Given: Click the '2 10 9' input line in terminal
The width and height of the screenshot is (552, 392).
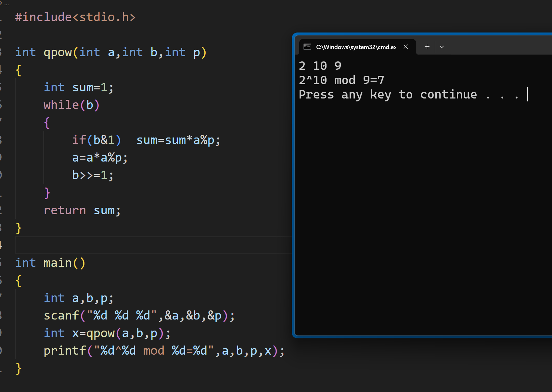Looking at the screenshot, I should pos(320,66).
